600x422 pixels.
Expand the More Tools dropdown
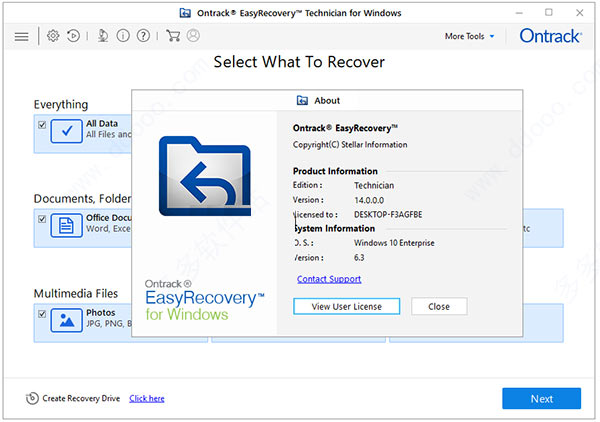(x=469, y=36)
